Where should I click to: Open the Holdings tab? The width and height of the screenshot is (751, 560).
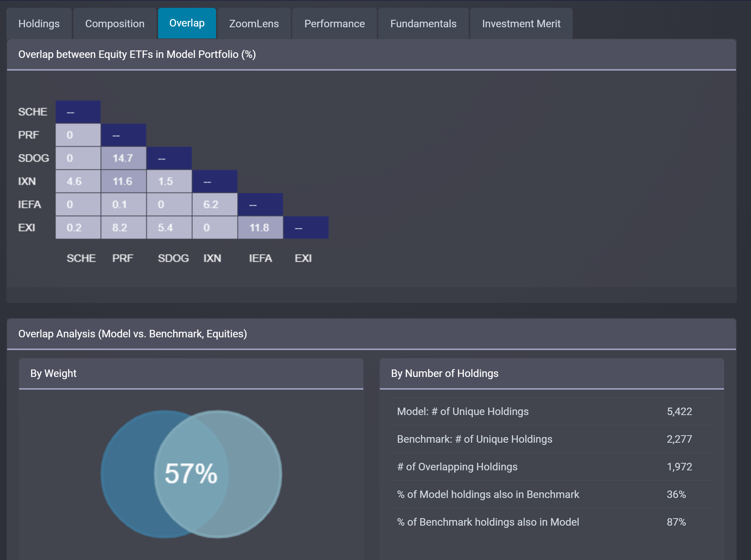(x=39, y=24)
